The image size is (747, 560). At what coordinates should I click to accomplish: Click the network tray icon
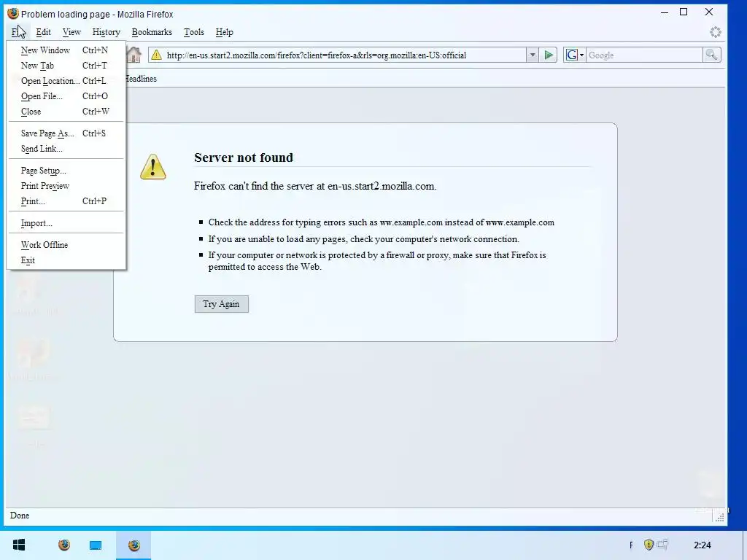pyautogui.click(x=662, y=544)
